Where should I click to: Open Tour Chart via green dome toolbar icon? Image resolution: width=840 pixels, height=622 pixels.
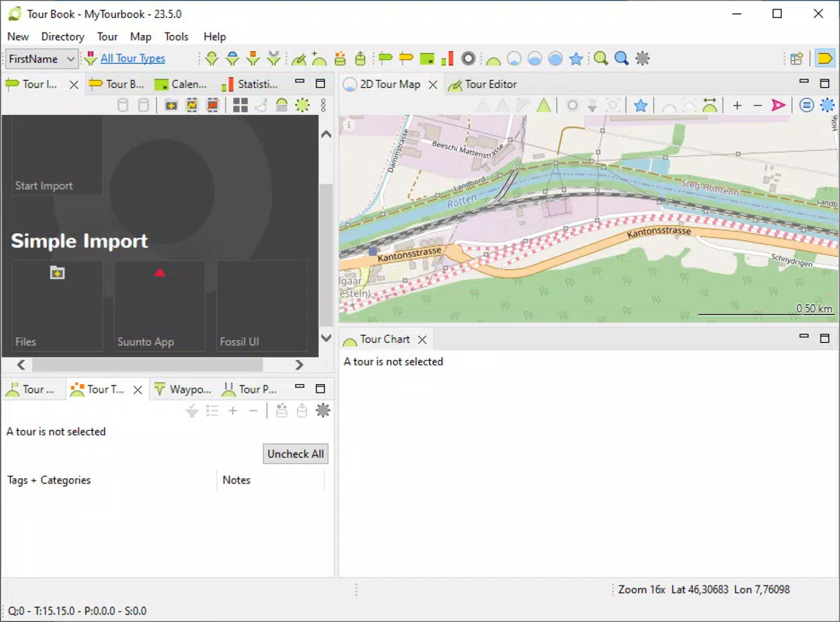[x=493, y=60]
